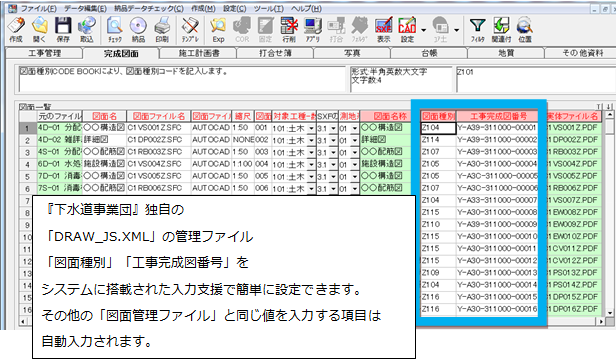Select the Y-A30-311000-00016 cell
The width and height of the screenshot is (616, 360).
pyautogui.click(x=497, y=309)
